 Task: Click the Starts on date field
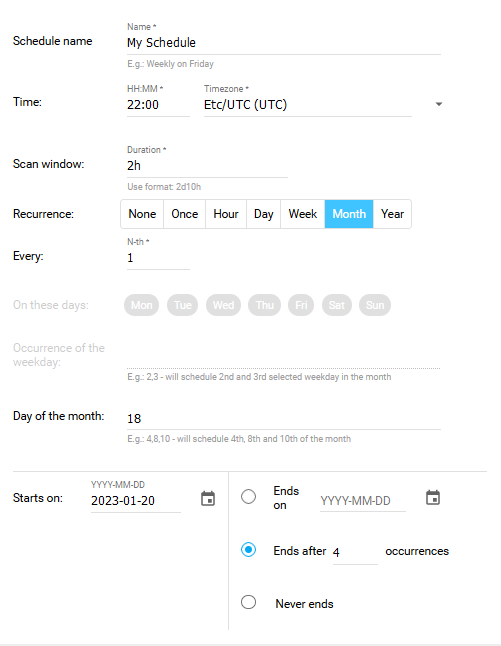[x=136, y=501]
